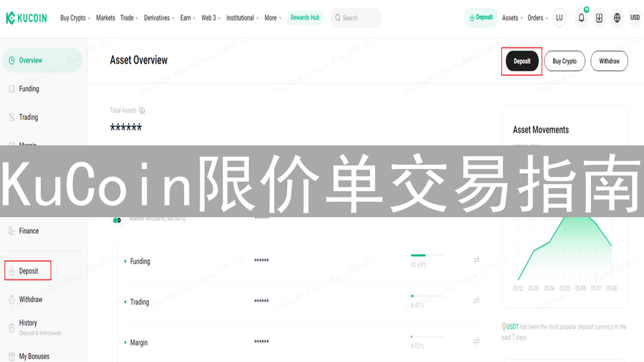Click the History sidebar icon
644x362 pixels.
click(x=11, y=327)
